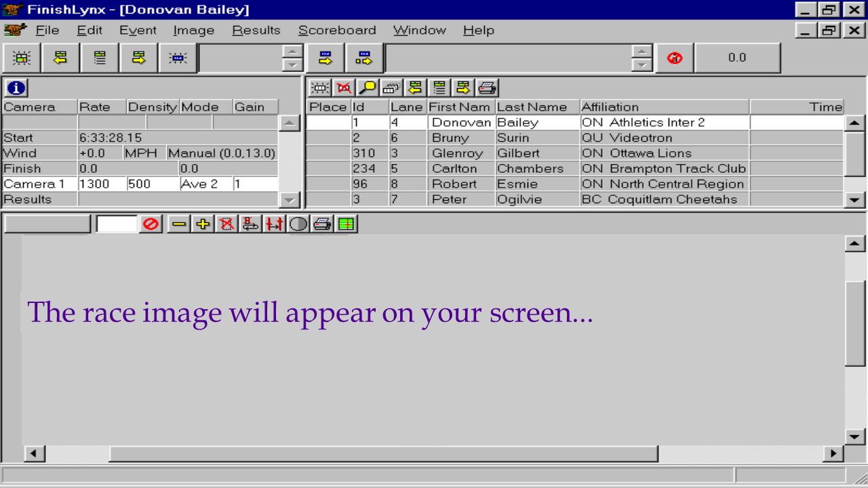Zoom in with the yellow plus icon

pyautogui.click(x=201, y=224)
